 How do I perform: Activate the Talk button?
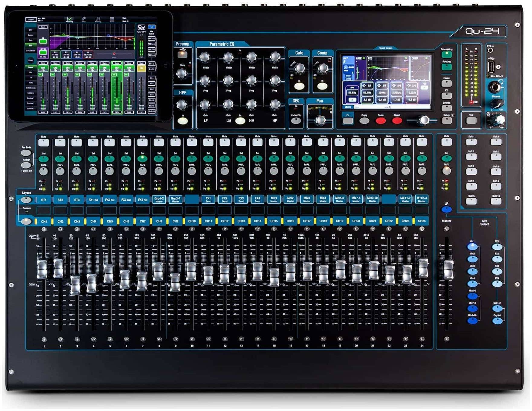click(x=471, y=121)
